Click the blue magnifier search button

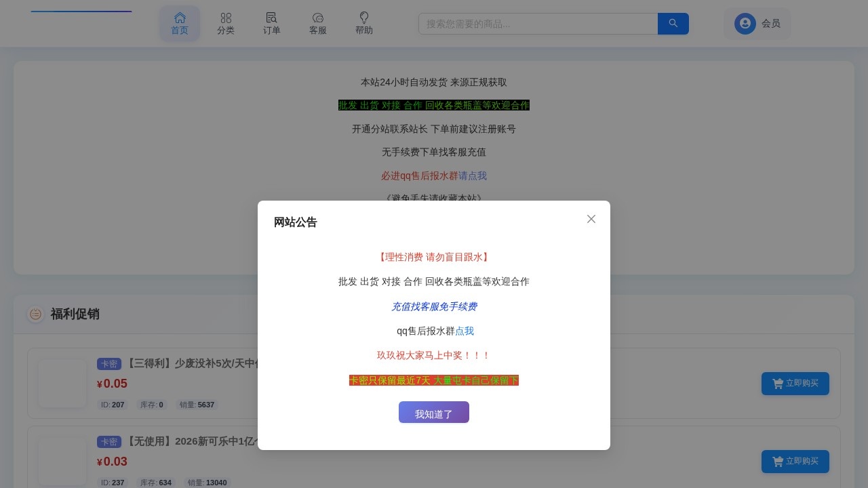673,24
